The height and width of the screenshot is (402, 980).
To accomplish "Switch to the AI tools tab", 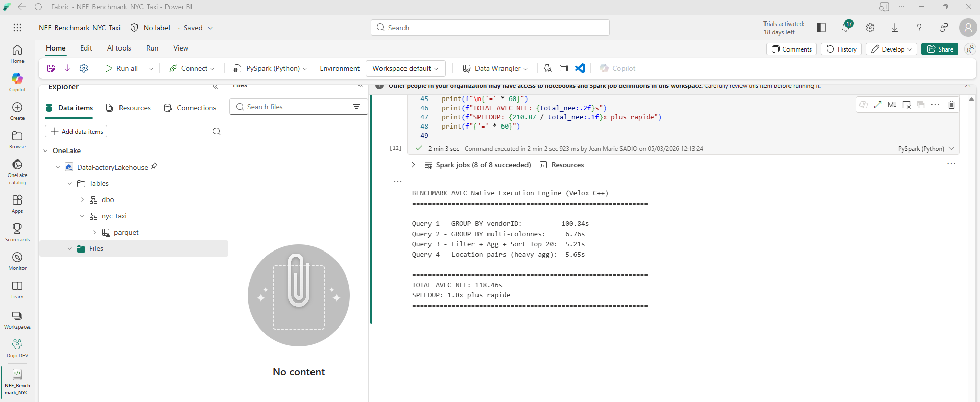I will [x=119, y=48].
